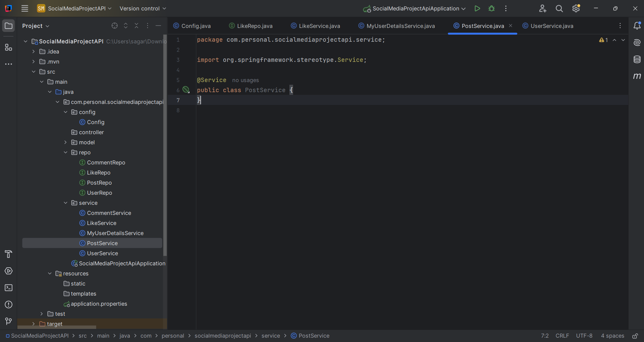Click 'service' breadcrumb in navigation bar
The image size is (644, 342).
coord(271,336)
